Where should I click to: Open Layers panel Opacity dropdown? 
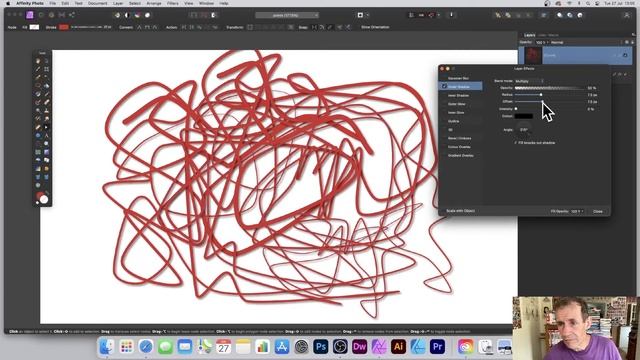[x=541, y=42]
